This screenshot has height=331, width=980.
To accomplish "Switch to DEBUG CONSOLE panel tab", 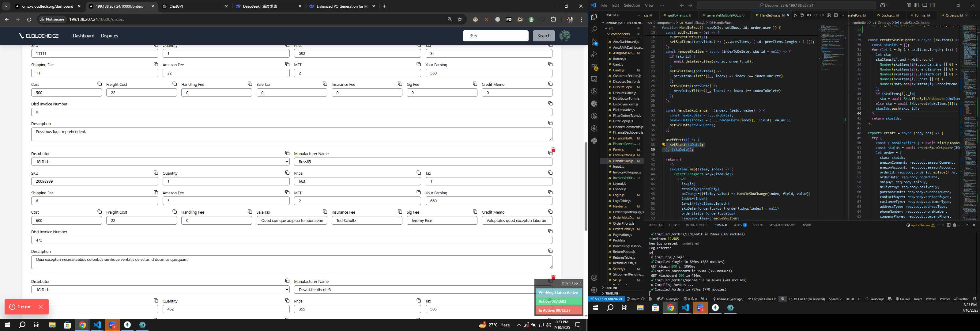I will point(697,225).
